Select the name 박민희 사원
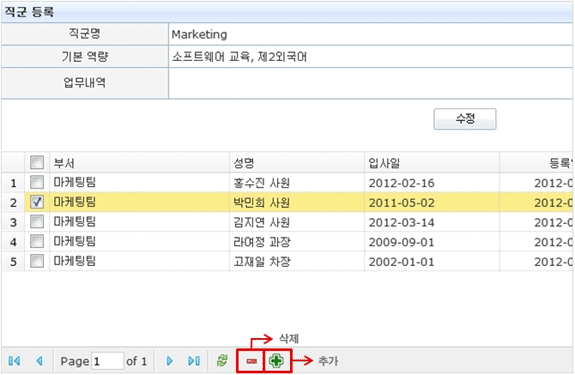The height and width of the screenshot is (375, 575). click(262, 203)
